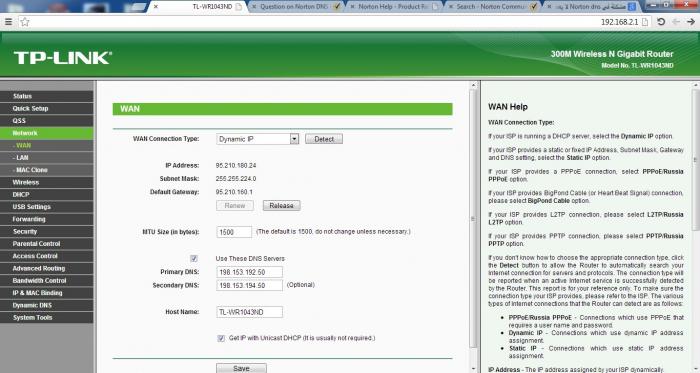700x373 pixels.
Task: Open Quick Setup in sidebar
Action: (x=47, y=108)
